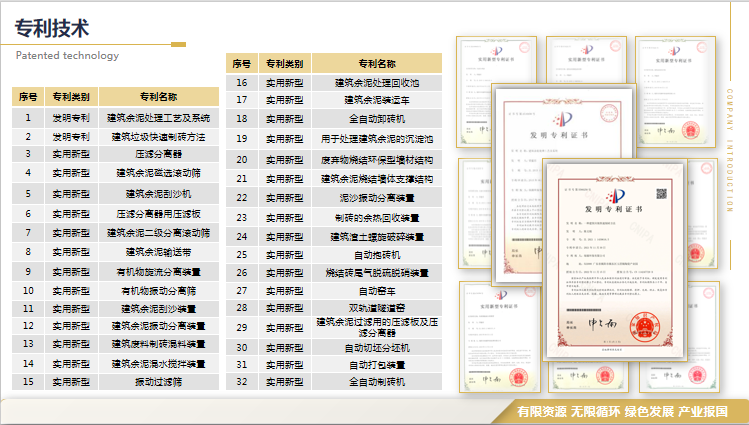Image resolution: width=749 pixels, height=425 pixels.
Task: Click the Patented technology subtitle
Action: pos(67,55)
